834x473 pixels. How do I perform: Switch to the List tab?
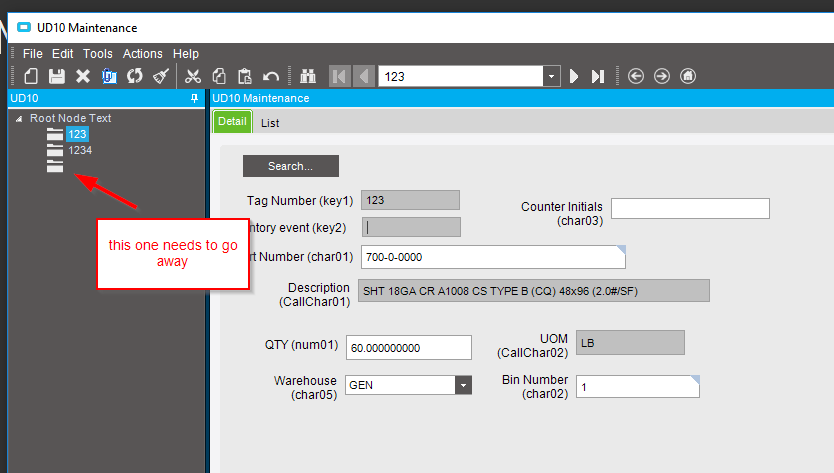pos(270,123)
